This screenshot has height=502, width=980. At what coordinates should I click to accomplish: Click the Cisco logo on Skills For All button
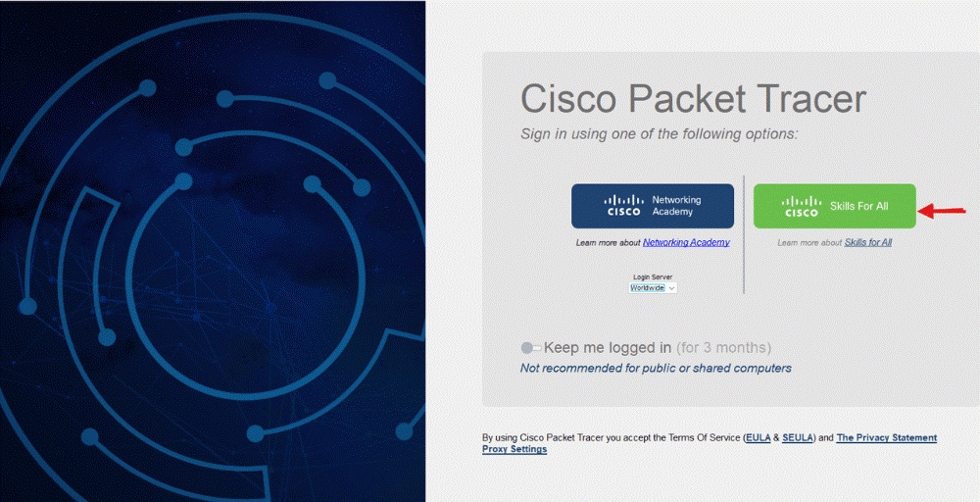(801, 206)
